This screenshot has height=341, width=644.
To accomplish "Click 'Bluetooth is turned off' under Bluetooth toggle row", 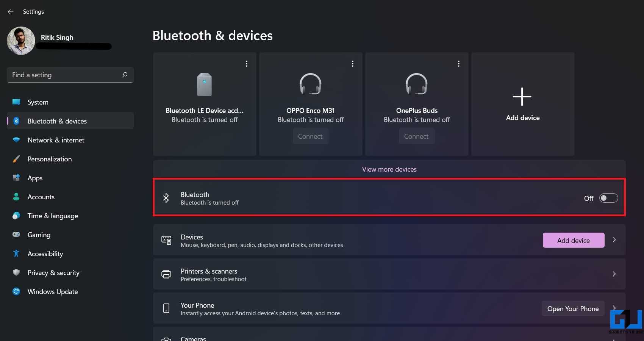I will [x=209, y=203].
